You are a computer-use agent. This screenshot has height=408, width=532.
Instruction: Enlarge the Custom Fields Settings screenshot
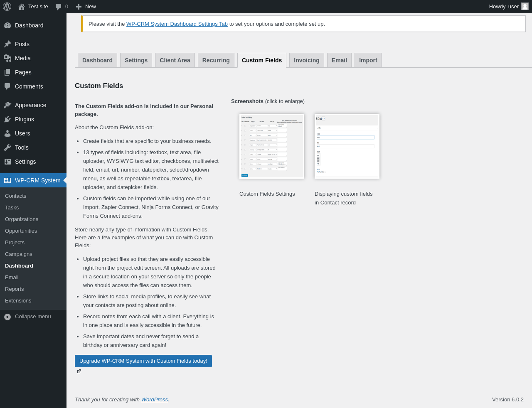(272, 146)
